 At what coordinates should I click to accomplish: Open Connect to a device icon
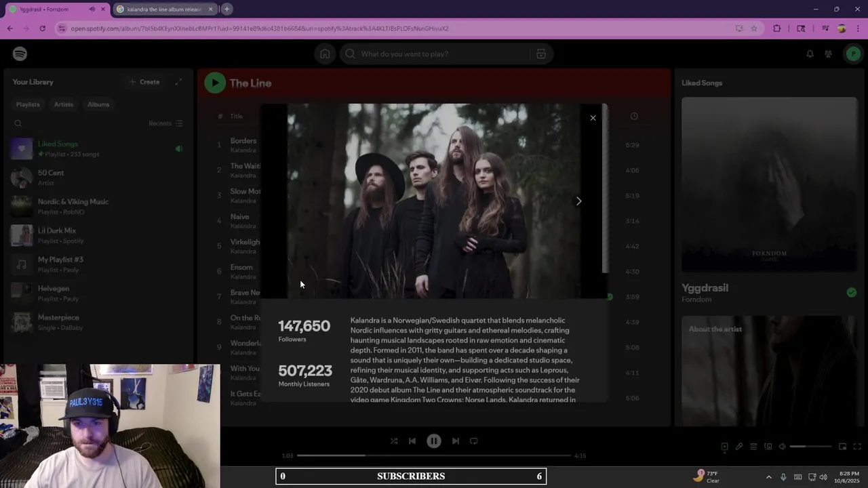[768, 447]
